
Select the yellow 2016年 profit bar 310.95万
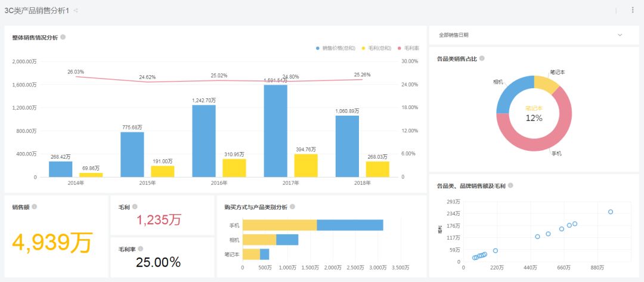pos(234,168)
